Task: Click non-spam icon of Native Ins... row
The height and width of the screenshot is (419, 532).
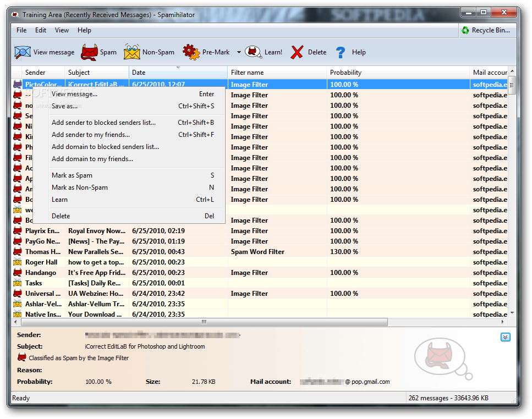Action: pos(17,315)
